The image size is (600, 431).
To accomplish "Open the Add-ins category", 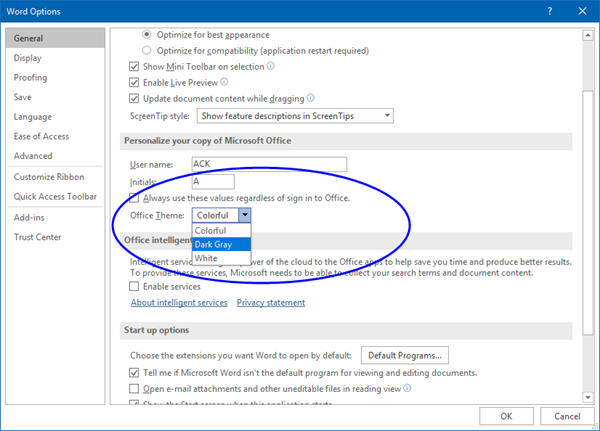I will click(x=55, y=217).
